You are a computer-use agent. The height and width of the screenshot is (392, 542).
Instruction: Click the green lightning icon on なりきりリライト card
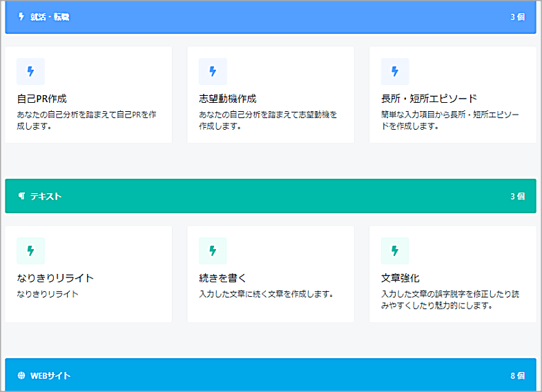tap(31, 251)
